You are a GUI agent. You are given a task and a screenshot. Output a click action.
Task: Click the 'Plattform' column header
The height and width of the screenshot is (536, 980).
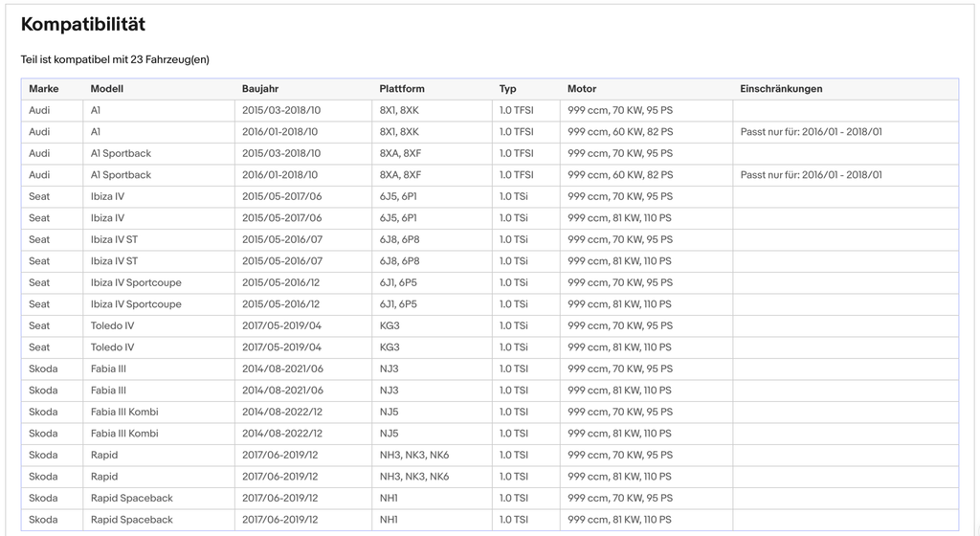tap(402, 89)
